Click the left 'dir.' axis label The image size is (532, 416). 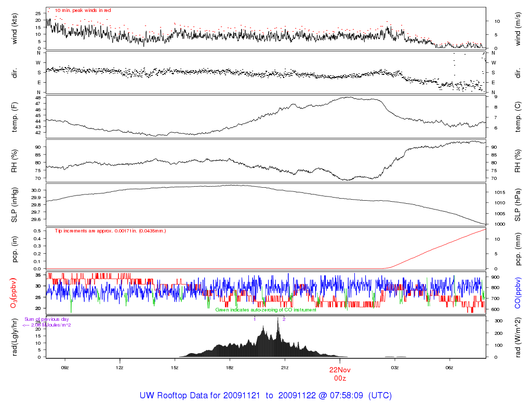[x=14, y=73]
